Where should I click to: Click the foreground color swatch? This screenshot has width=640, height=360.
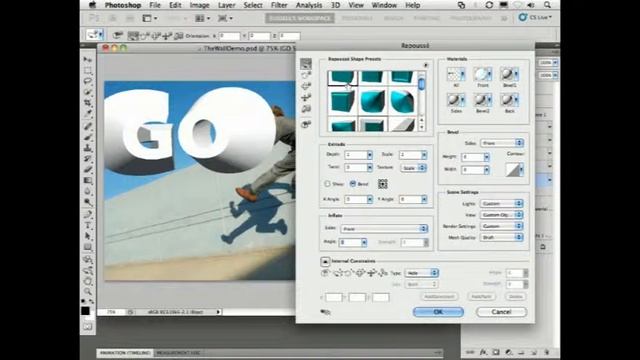click(85, 311)
